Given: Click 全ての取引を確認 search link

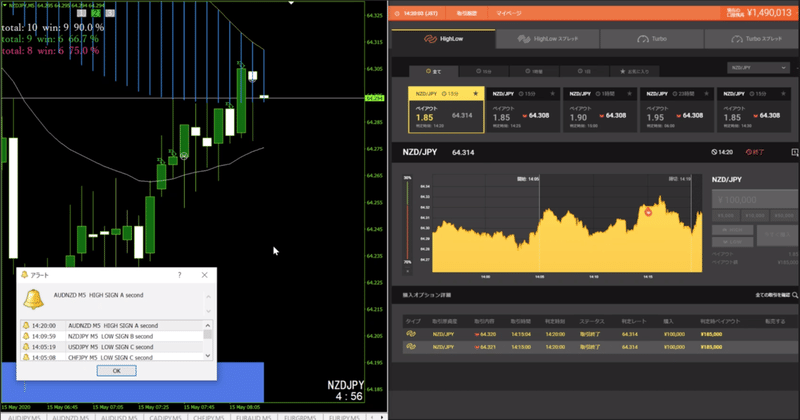Looking at the screenshot, I should point(777,295).
